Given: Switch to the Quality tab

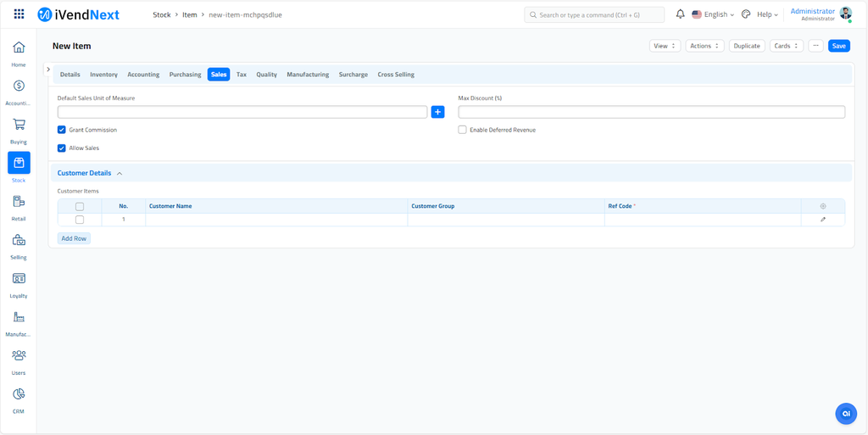Looking at the screenshot, I should pos(266,74).
